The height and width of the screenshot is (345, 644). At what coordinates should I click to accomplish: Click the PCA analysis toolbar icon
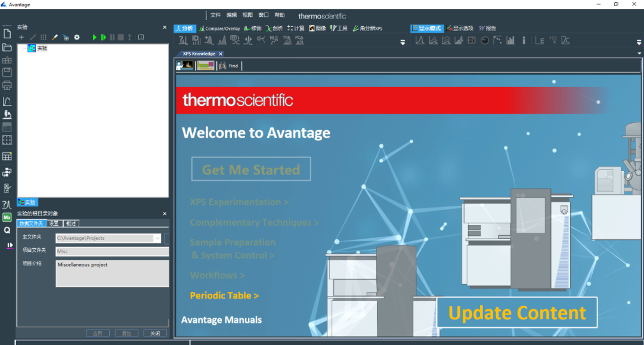pos(299,40)
